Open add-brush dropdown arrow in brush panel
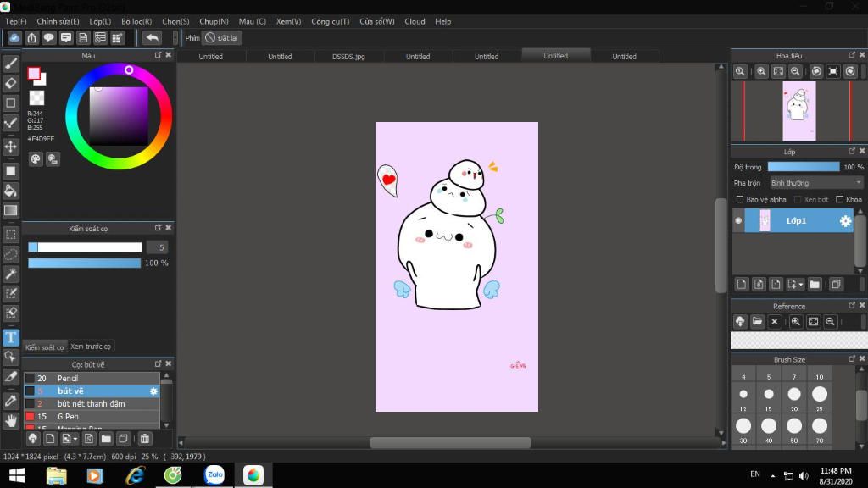This screenshot has height=488, width=868. pyautogui.click(x=75, y=439)
